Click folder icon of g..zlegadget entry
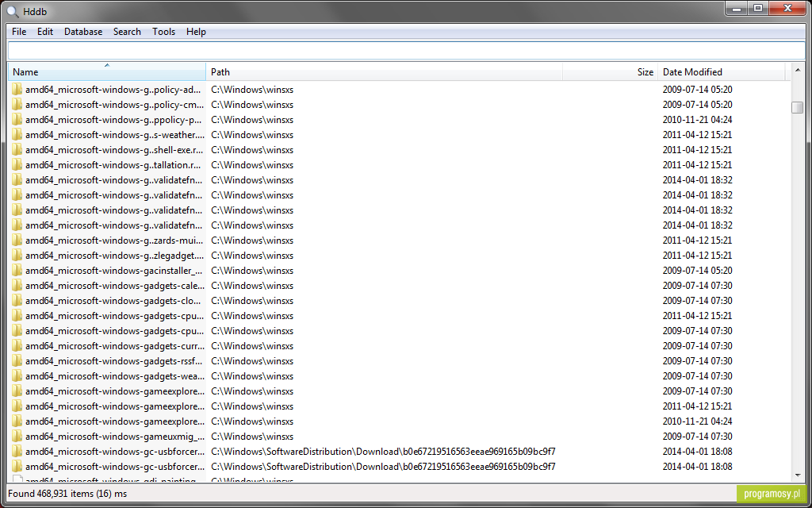Screen dimensions: 812x508 pos(17,256)
